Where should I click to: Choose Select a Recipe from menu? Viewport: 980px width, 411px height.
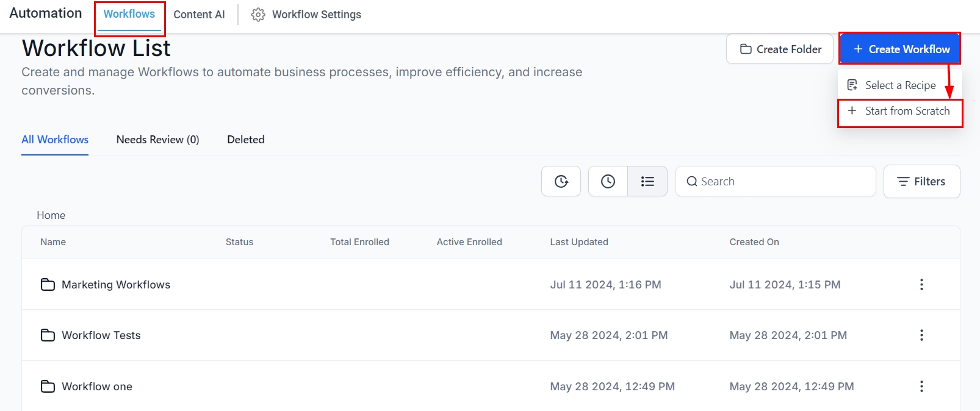tap(899, 85)
